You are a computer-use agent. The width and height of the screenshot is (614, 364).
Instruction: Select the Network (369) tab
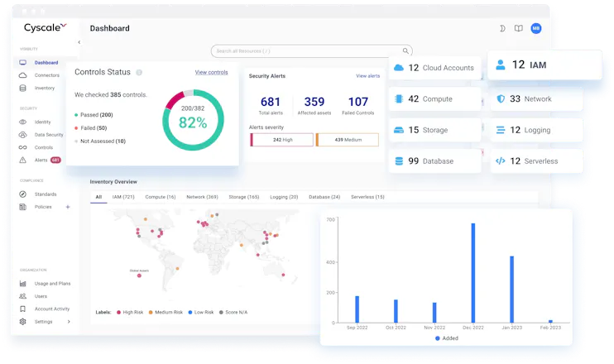pyautogui.click(x=202, y=197)
